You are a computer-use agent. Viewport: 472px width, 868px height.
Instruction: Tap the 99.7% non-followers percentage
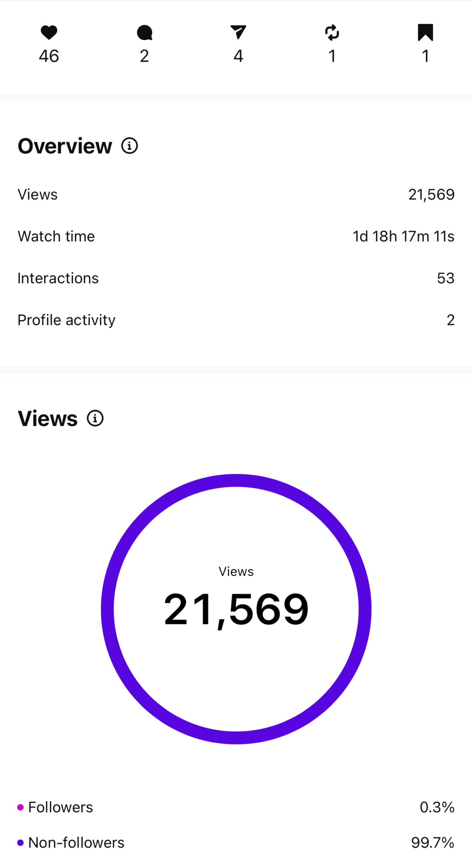[432, 843]
